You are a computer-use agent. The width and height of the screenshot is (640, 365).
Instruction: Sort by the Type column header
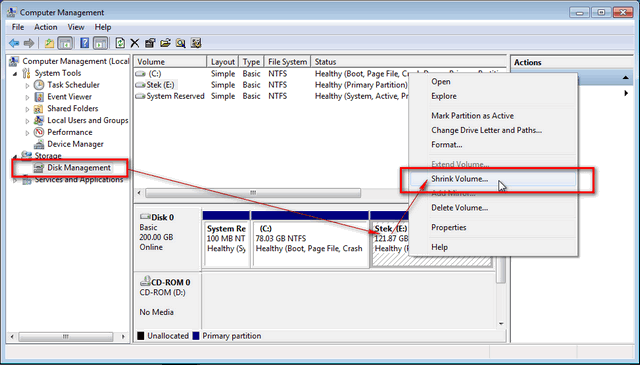pyautogui.click(x=251, y=62)
